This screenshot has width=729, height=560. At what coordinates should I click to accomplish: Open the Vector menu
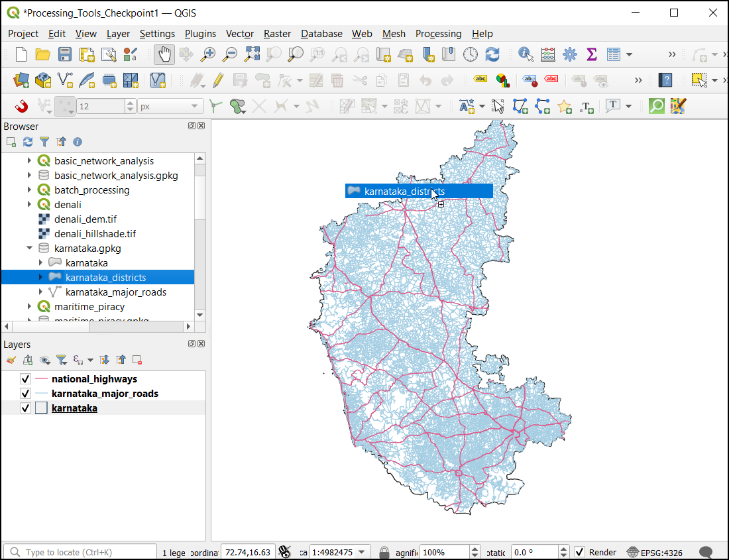(x=239, y=34)
